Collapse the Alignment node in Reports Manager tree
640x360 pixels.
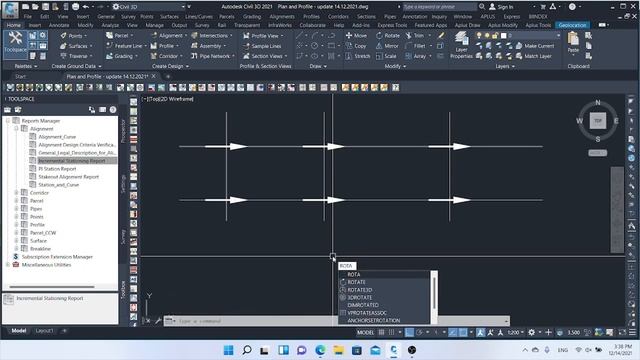16,129
